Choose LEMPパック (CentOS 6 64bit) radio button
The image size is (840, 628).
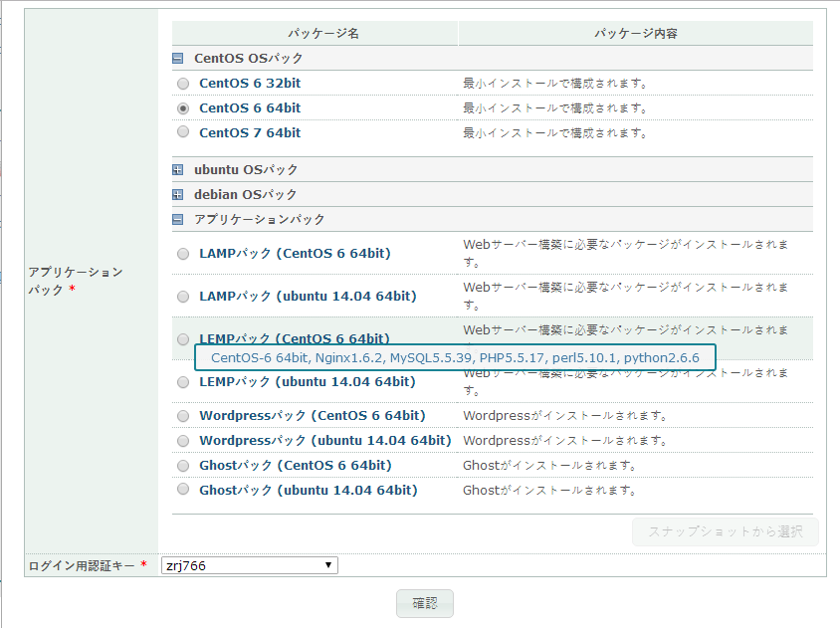click(x=183, y=339)
